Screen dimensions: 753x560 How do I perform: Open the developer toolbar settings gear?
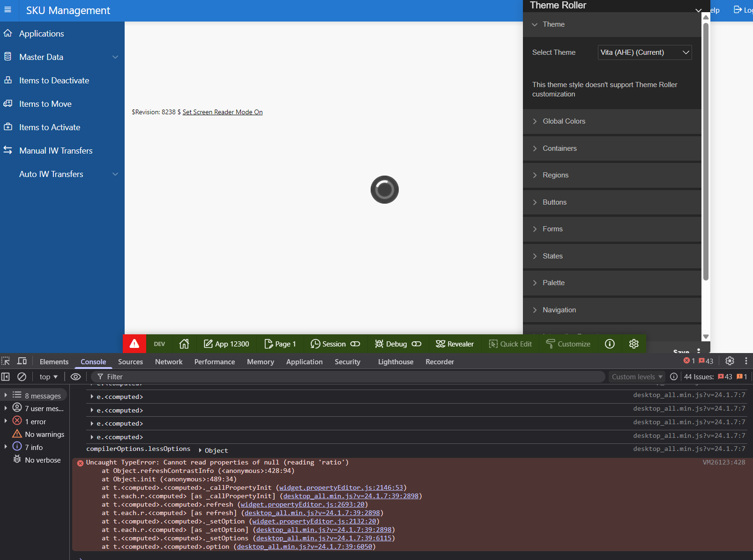[x=634, y=344]
